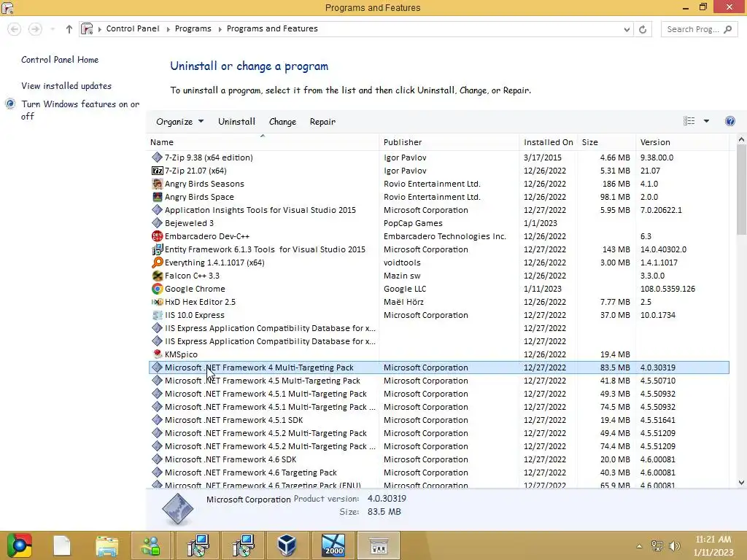Select Microsoft .NET Framework 4.6 SDK row

coord(438,459)
